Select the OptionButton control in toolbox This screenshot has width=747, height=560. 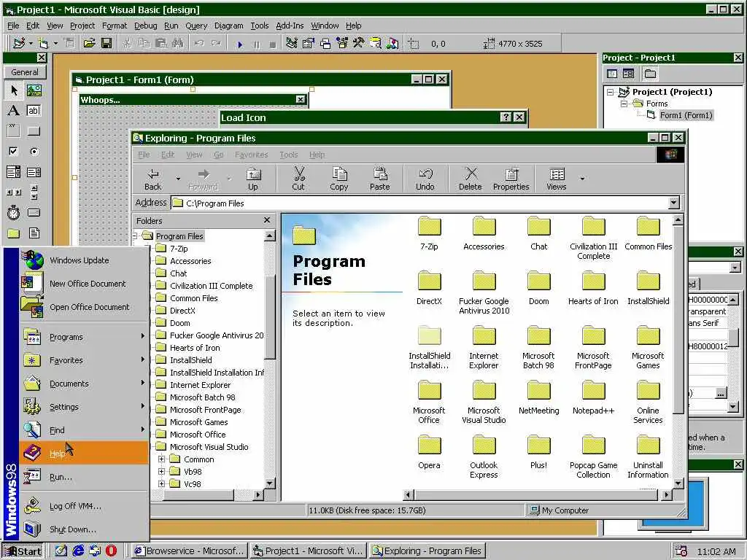pyautogui.click(x=34, y=152)
